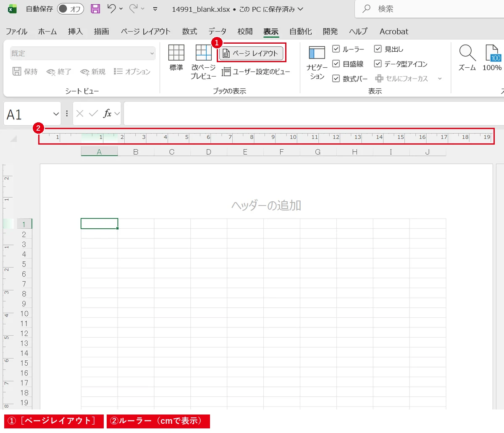Screen dimensions: 504x433
Task: Open the redo history dropdown arrow
Action: click(x=143, y=9)
